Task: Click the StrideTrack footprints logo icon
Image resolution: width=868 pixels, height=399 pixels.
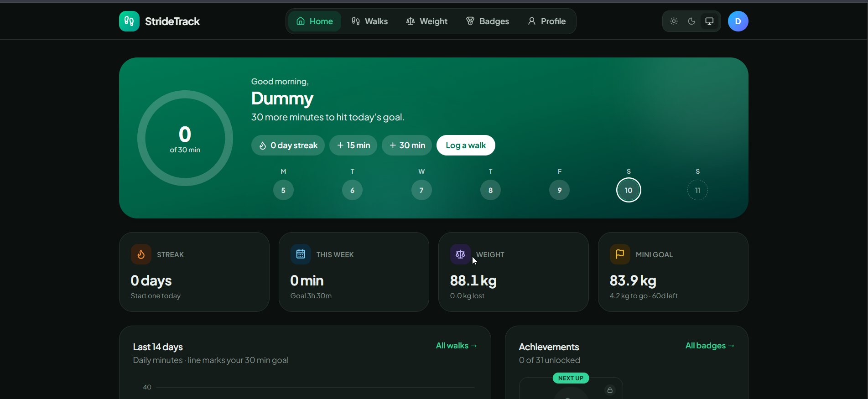Action: [129, 21]
